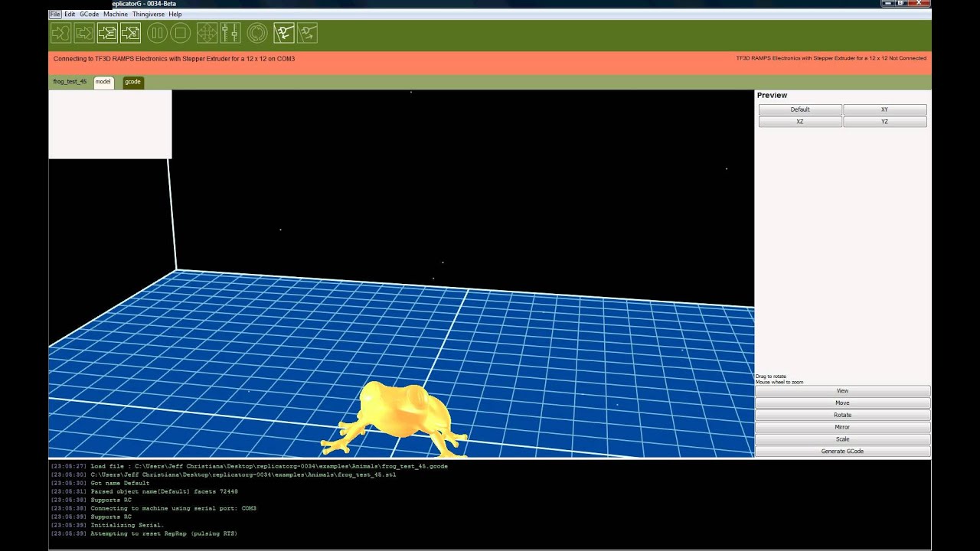Click the Connecting to TF3D RAMPS status message
Image resolution: width=980 pixels, height=551 pixels.
pos(174,58)
